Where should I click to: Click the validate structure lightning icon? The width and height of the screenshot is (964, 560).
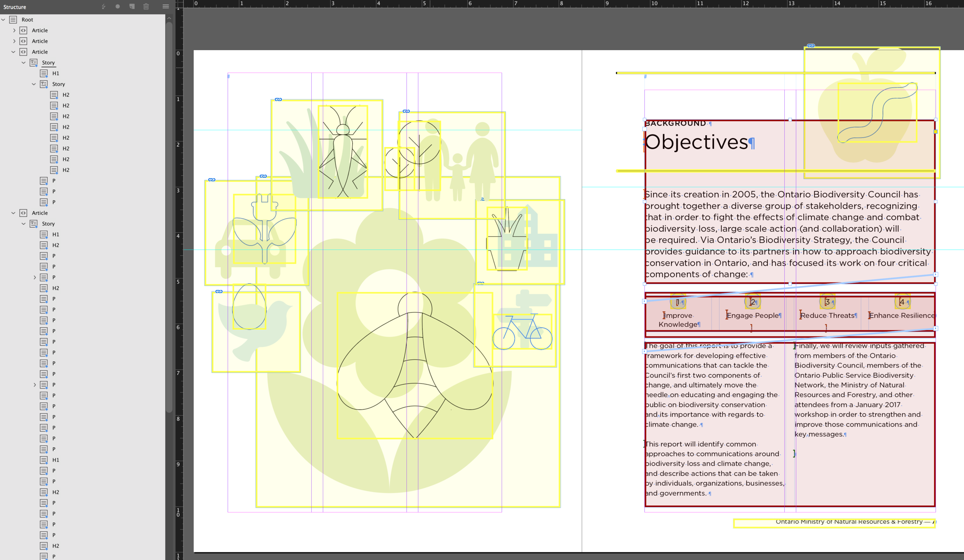tap(103, 7)
